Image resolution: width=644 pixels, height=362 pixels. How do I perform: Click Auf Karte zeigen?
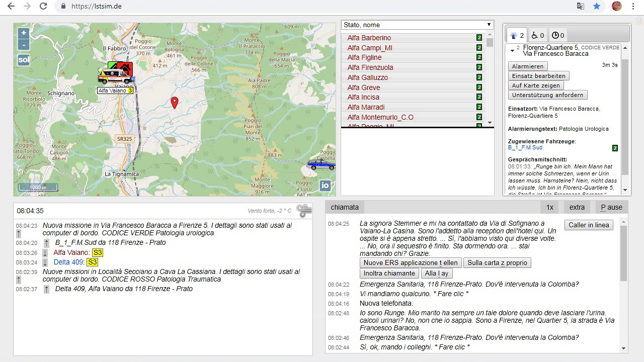pos(536,85)
